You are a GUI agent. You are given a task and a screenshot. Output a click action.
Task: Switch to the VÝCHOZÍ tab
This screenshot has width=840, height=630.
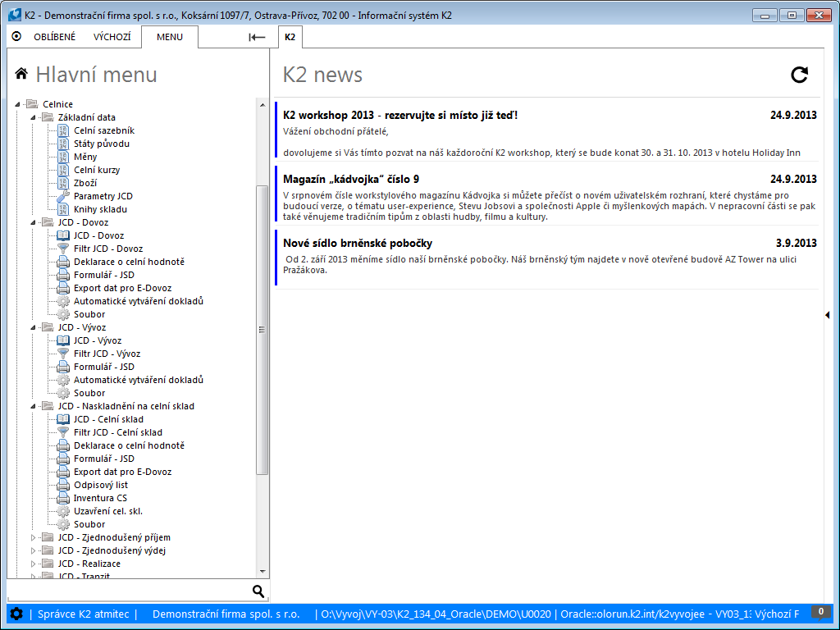(x=112, y=37)
